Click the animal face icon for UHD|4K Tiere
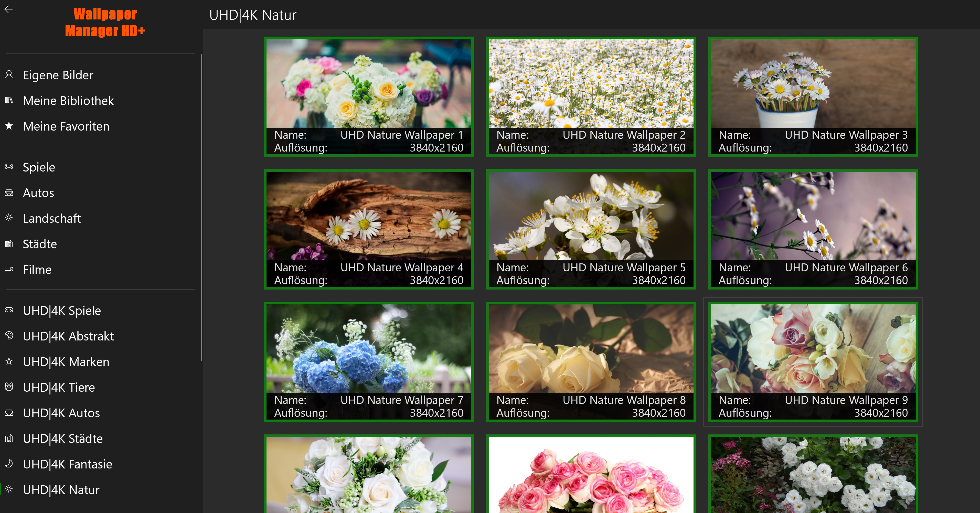 (x=9, y=387)
